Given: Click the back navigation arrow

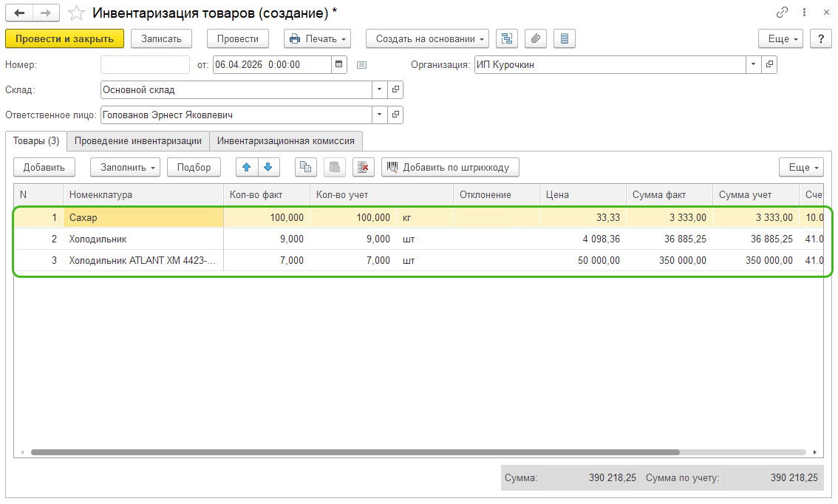Looking at the screenshot, I should coord(19,13).
